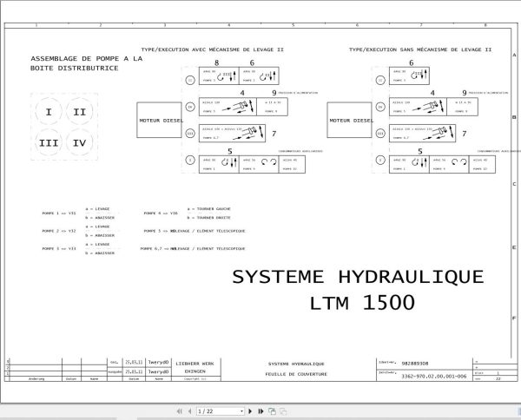Select the large 'SYSTEME HYDRAULIQUE' title
This screenshot has height=420, width=521.
pos(358,277)
